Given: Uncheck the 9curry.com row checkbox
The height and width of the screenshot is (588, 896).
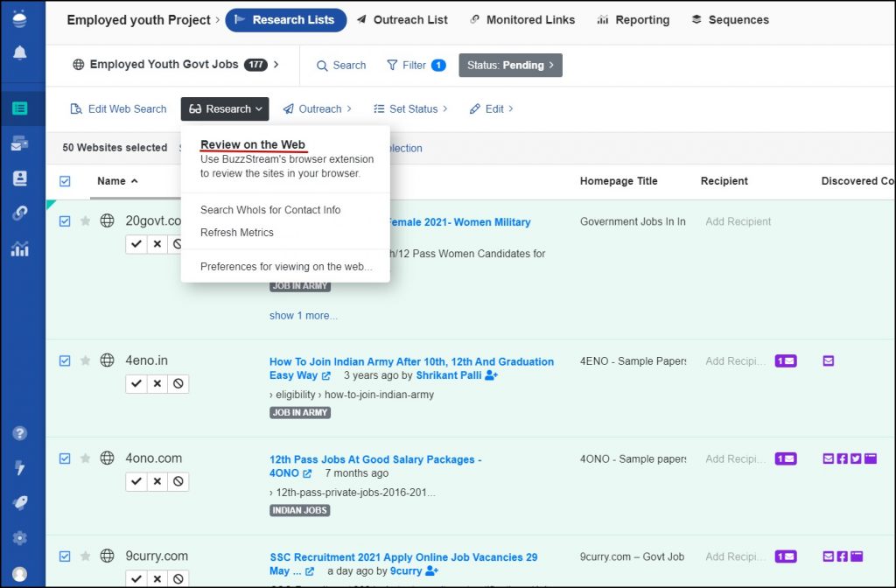Looking at the screenshot, I should tap(65, 556).
